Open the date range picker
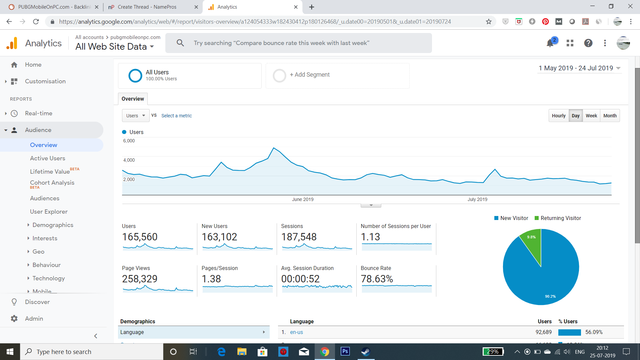 tap(579, 68)
